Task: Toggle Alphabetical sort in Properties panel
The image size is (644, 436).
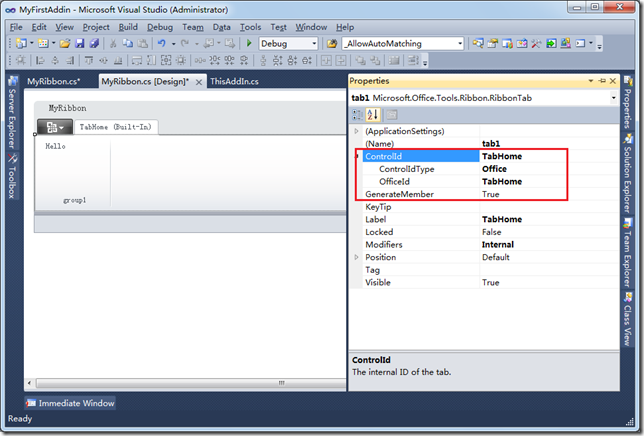Action: 373,115
